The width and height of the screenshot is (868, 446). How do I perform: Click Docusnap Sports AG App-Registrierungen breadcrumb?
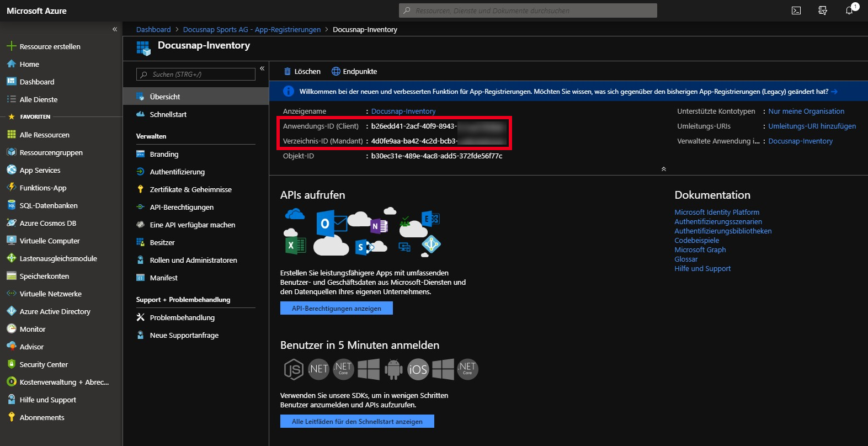[x=252, y=30]
